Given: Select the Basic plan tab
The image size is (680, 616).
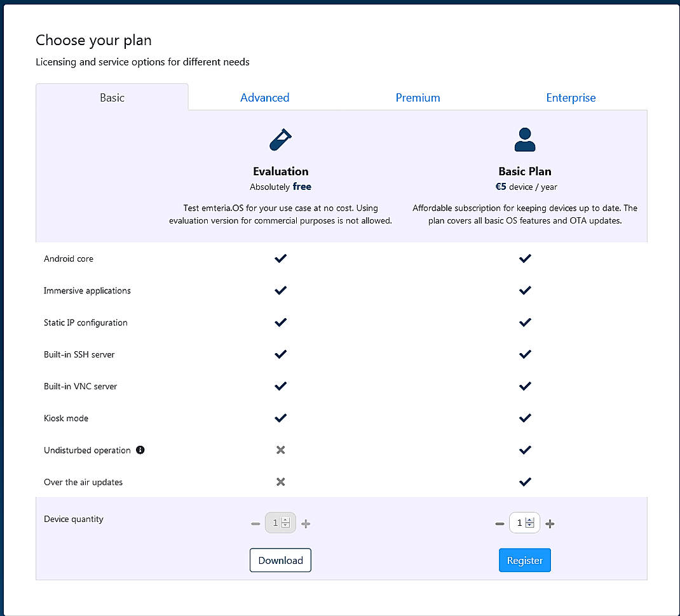Looking at the screenshot, I should coord(112,97).
